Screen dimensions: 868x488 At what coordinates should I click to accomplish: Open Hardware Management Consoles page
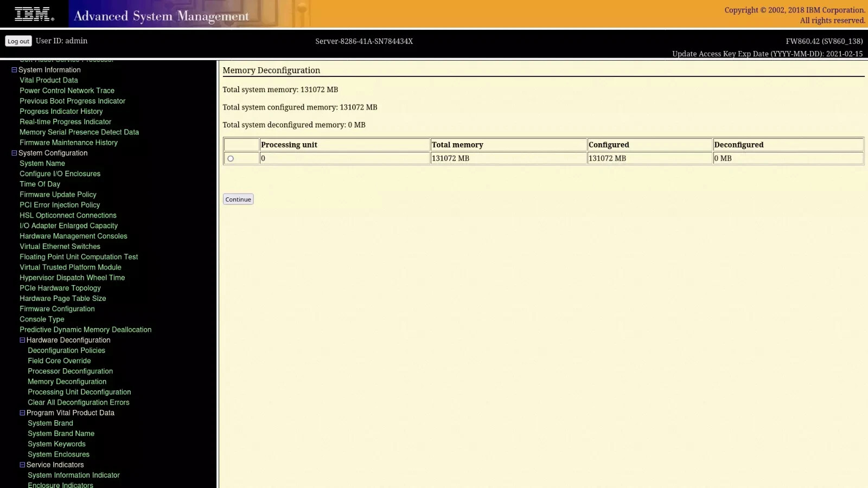74,236
